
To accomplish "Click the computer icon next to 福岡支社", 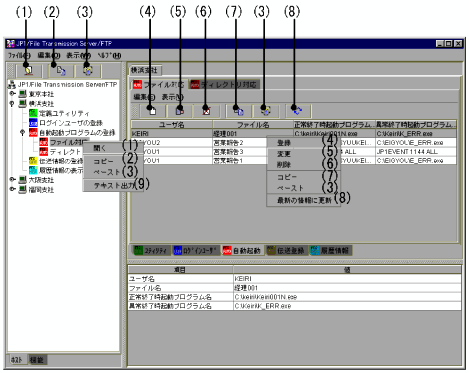I will tap(22, 190).
